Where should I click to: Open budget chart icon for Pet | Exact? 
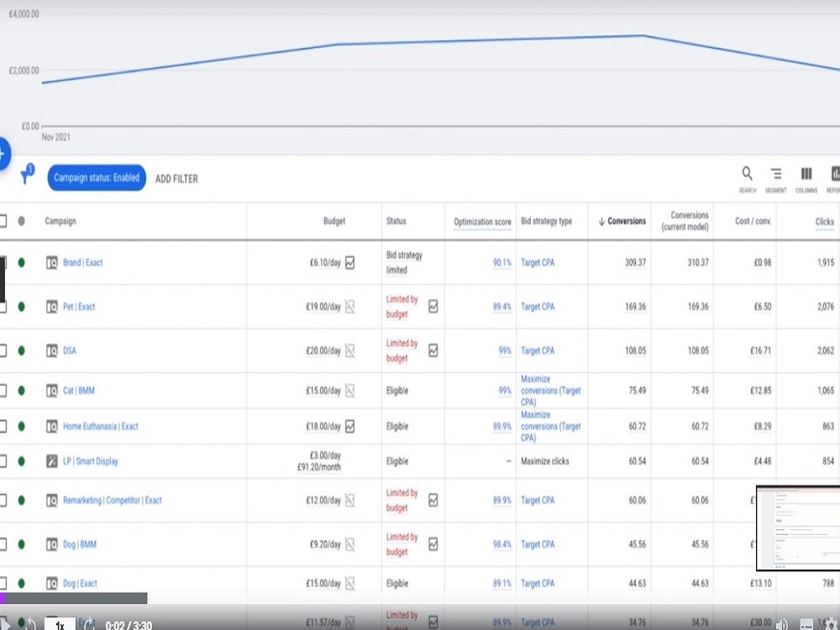coord(349,307)
